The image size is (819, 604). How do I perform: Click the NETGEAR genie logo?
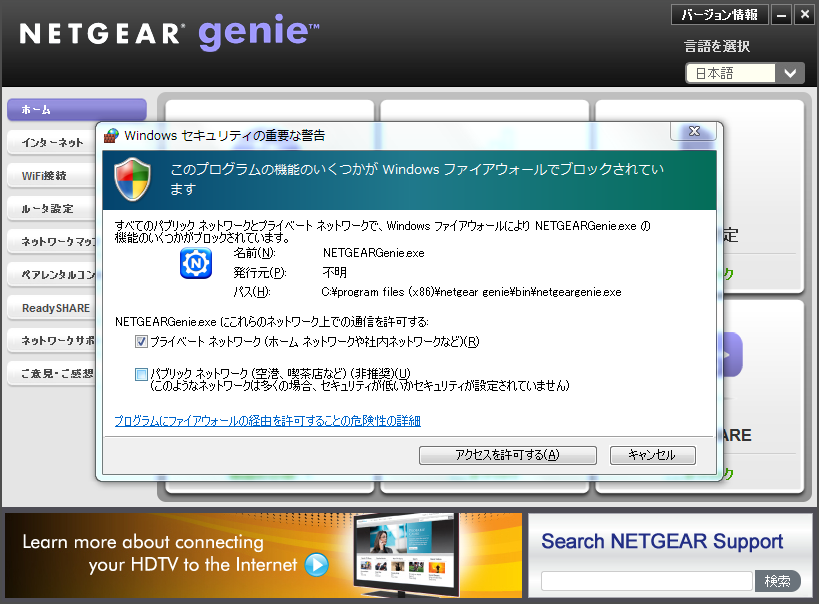tap(170, 33)
